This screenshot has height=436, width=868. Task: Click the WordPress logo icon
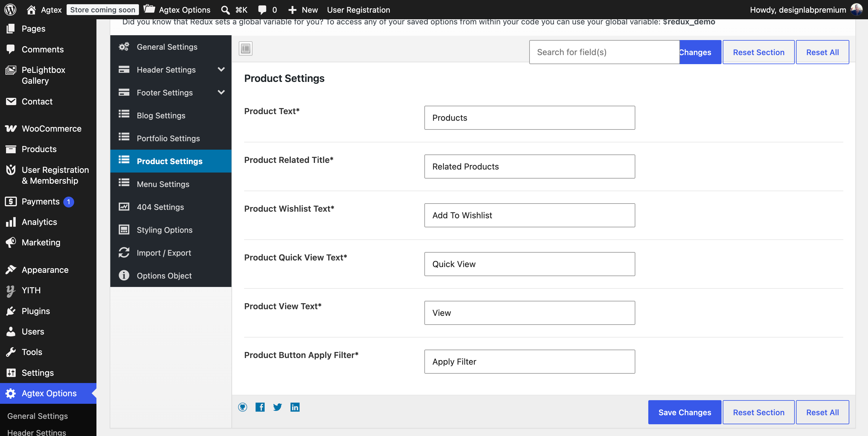[x=11, y=9]
